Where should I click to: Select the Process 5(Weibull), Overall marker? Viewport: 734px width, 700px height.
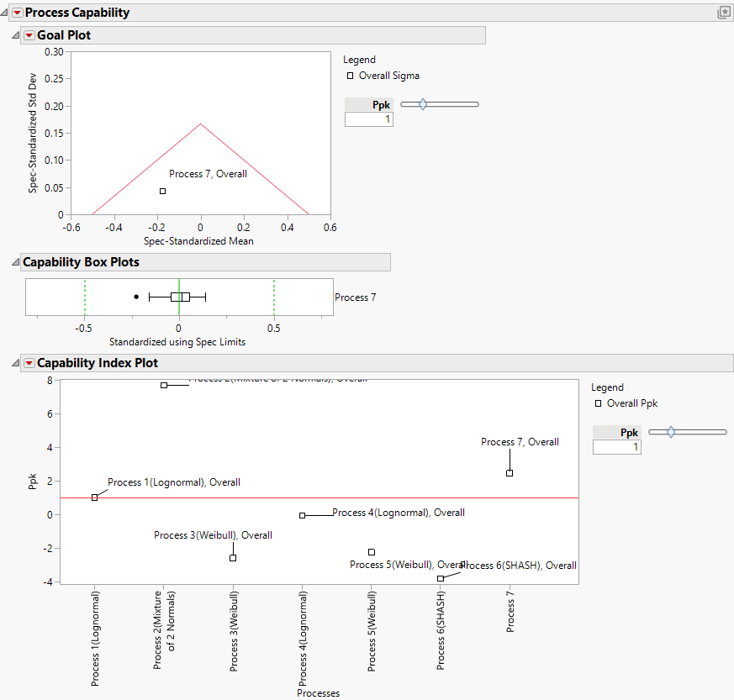pyautogui.click(x=372, y=551)
